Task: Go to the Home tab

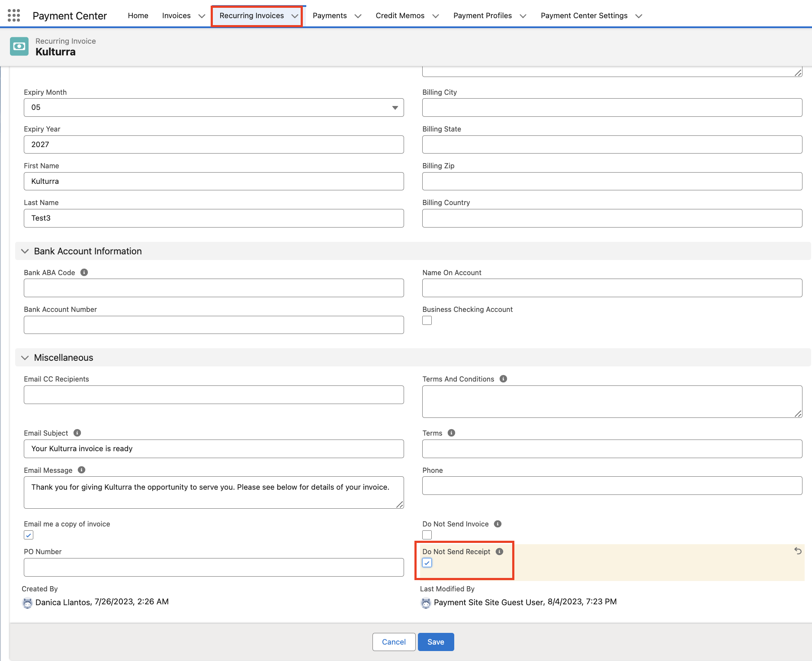Action: pyautogui.click(x=138, y=16)
